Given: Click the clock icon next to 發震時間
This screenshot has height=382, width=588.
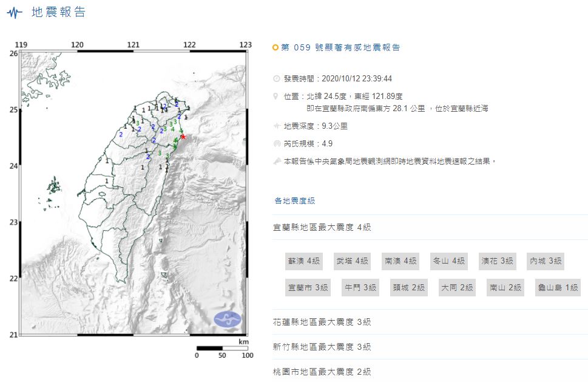Looking at the screenshot, I should pos(277,79).
